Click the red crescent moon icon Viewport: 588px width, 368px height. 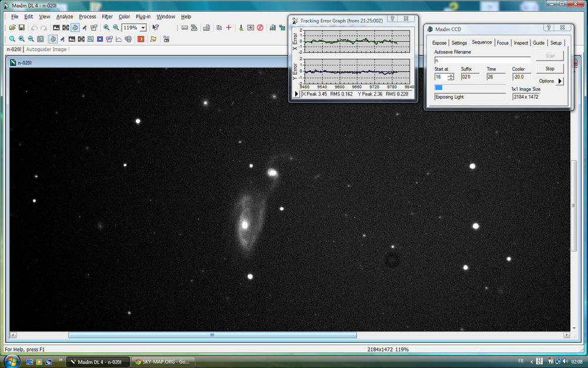(141, 39)
